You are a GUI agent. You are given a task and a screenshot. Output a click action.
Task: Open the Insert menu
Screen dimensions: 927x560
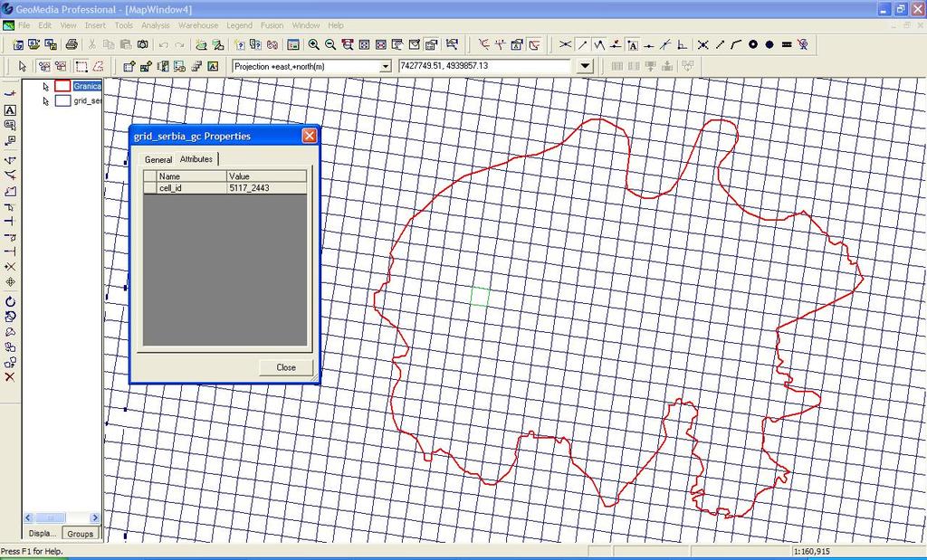tap(95, 25)
